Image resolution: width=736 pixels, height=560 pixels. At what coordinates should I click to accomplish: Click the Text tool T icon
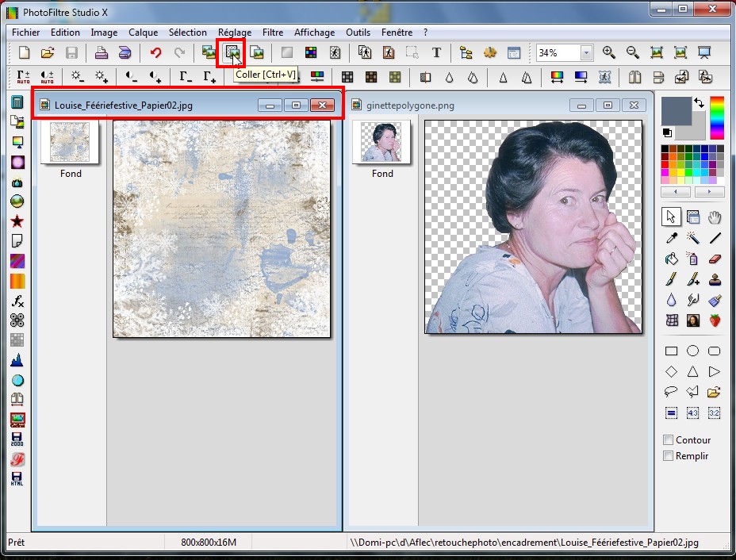coord(436,52)
